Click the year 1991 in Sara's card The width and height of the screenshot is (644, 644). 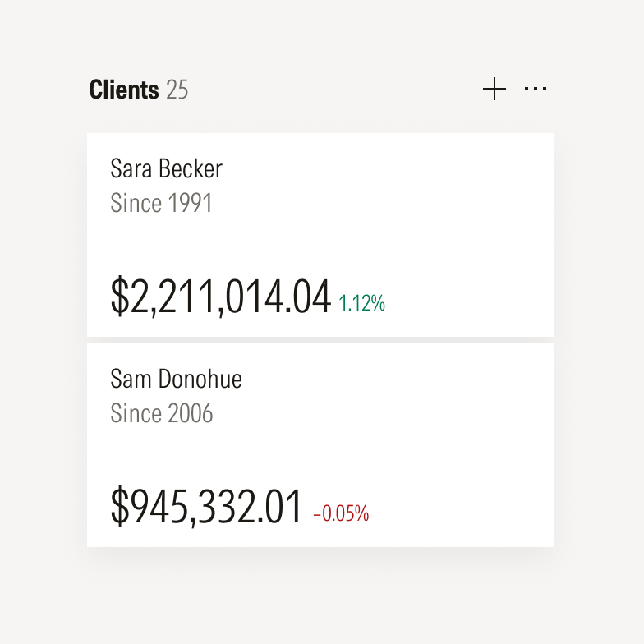(190, 203)
